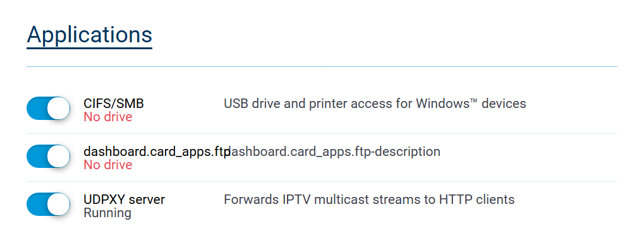
Task: Click the USB drive and printer access description
Action: [375, 104]
